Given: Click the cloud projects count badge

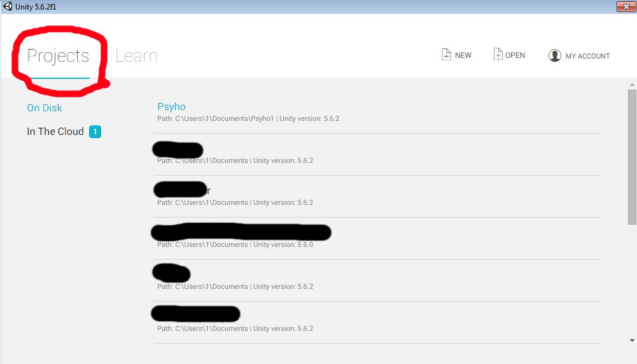Looking at the screenshot, I should point(95,132).
